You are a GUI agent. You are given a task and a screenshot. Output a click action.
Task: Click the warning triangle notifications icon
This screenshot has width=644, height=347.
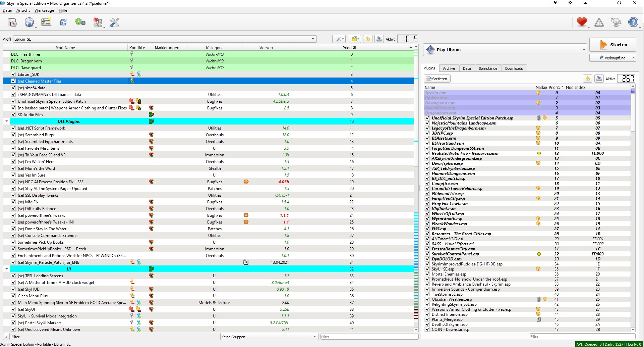[x=599, y=22]
